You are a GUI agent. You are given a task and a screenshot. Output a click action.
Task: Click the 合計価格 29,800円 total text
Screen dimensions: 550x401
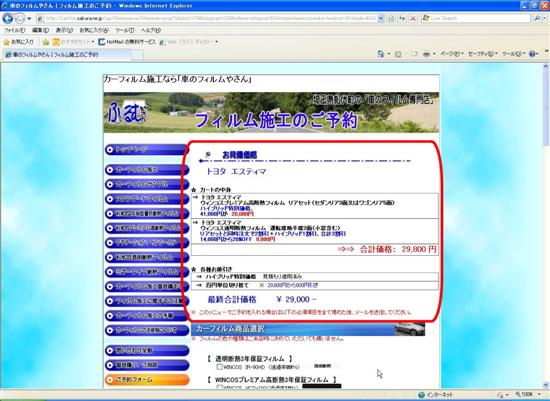tap(398, 249)
